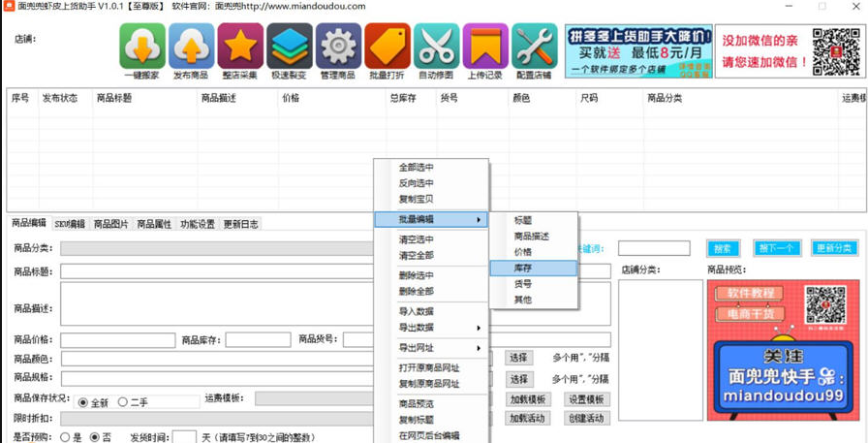Select 商品预览 in context menu
Screen dimensions: 868x443
coord(431,403)
